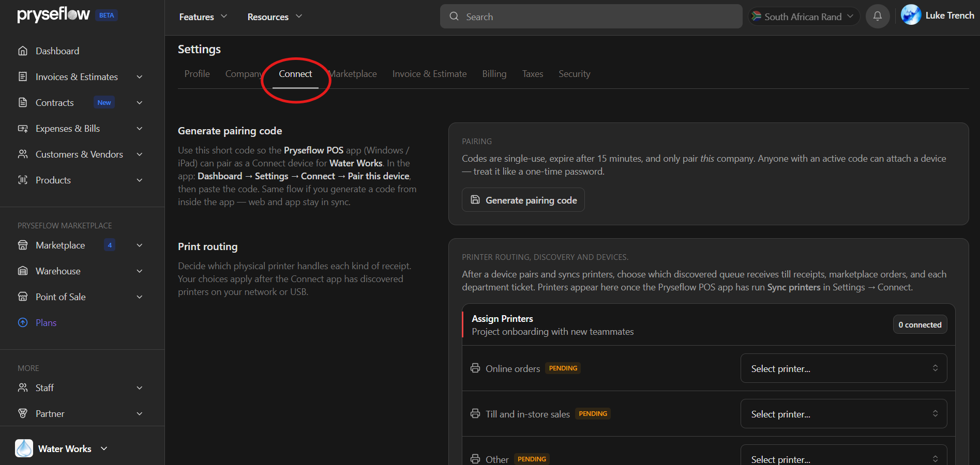The height and width of the screenshot is (465, 980).
Task: Click the Invoices & Estimates sidebar icon
Action: pyautogui.click(x=23, y=76)
